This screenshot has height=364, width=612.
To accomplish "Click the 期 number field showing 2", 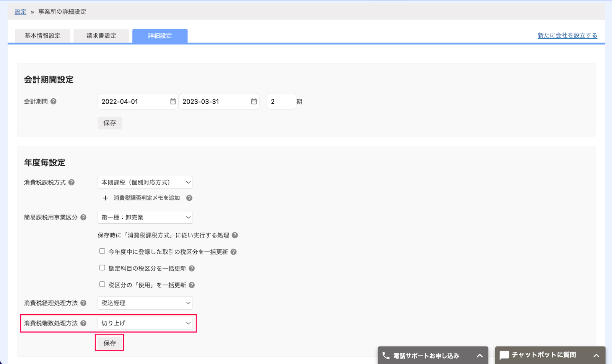I will click(x=282, y=101).
